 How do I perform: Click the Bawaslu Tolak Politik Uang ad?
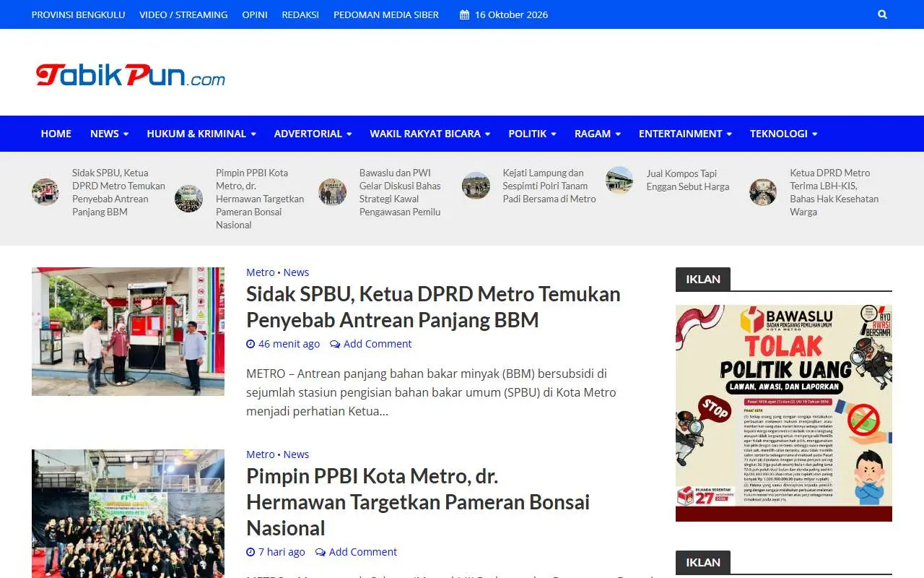(x=784, y=413)
